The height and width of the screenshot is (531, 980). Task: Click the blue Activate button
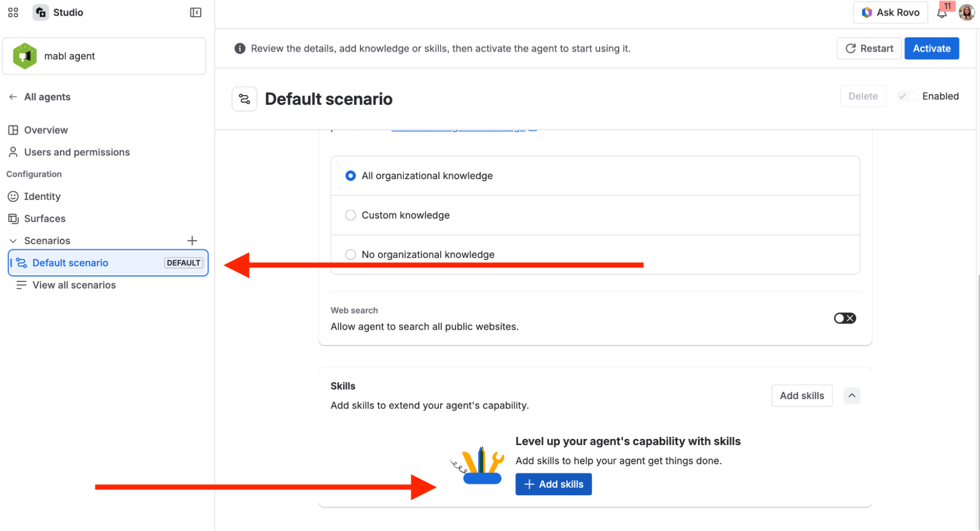click(x=931, y=49)
